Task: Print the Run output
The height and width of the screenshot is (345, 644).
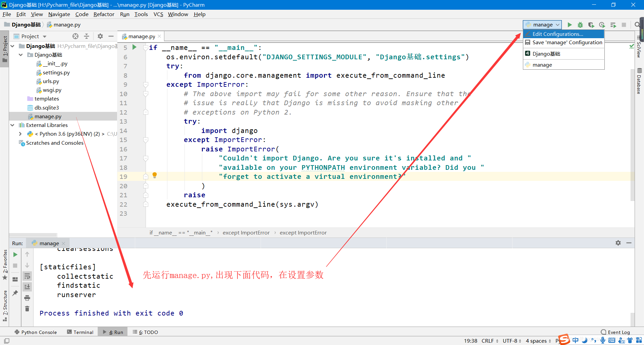Action: tap(27, 298)
